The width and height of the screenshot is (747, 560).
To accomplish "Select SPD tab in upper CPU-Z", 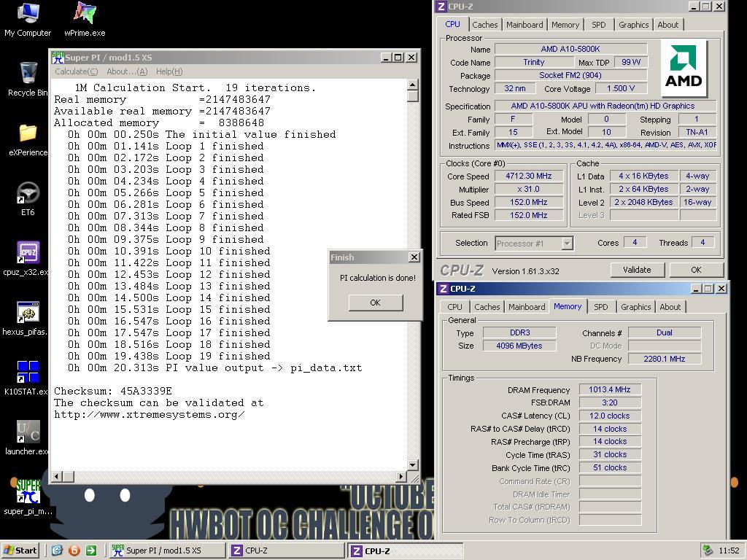I will coord(598,25).
